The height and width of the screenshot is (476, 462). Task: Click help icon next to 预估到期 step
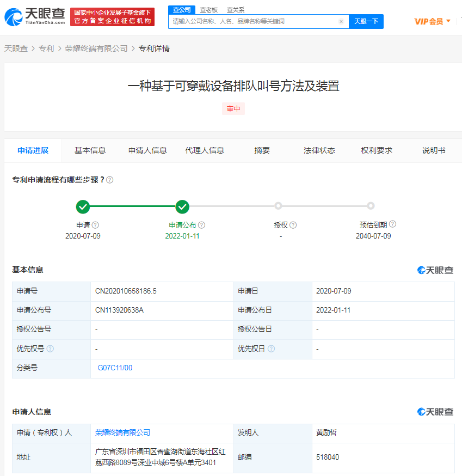(x=392, y=224)
